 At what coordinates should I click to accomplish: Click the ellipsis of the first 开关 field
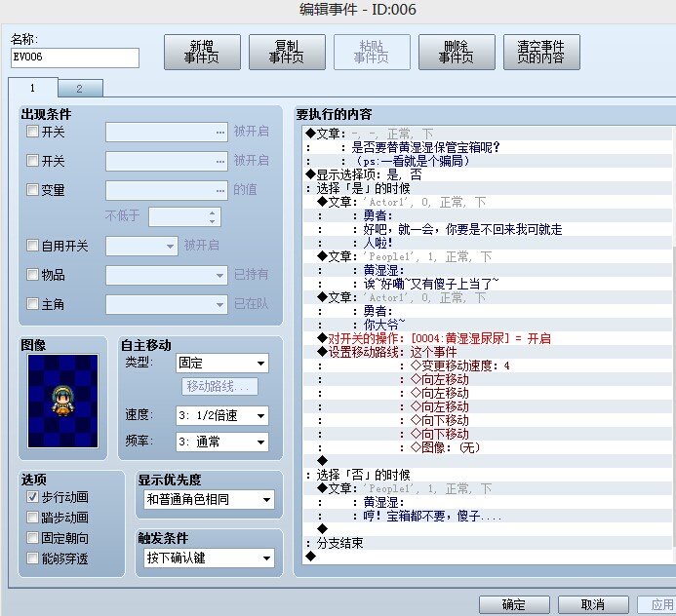220,133
